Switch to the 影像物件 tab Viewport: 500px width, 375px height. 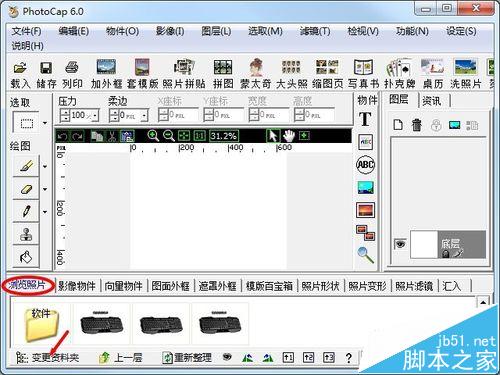[77, 286]
